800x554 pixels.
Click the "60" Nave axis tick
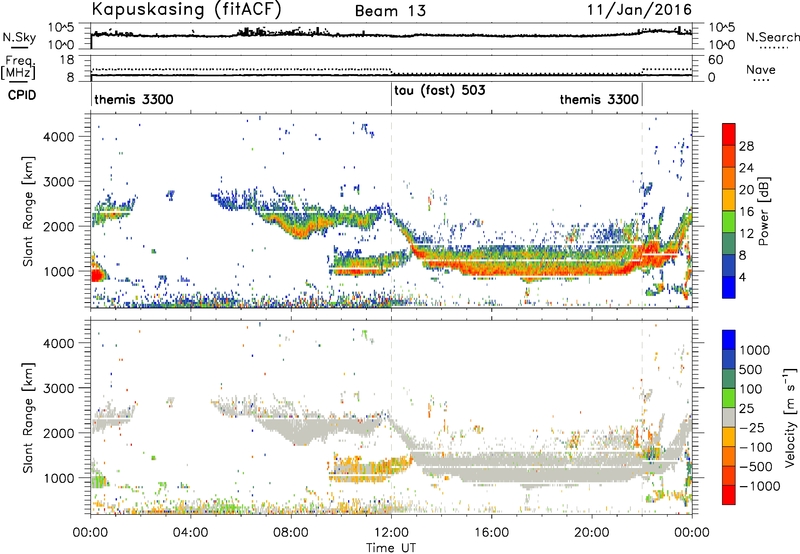tap(716, 60)
